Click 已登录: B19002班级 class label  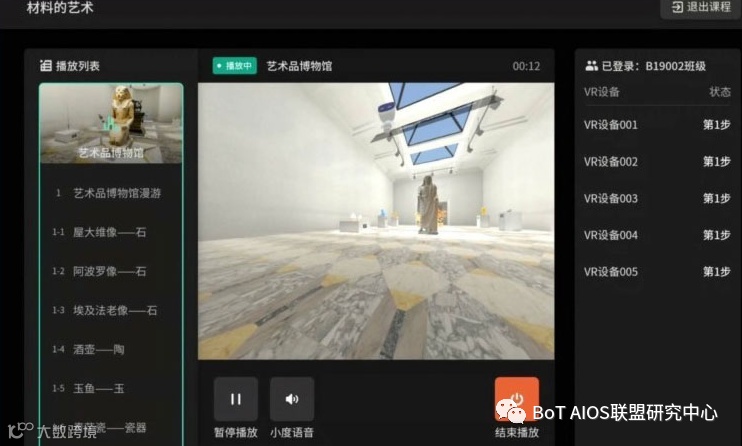654,66
